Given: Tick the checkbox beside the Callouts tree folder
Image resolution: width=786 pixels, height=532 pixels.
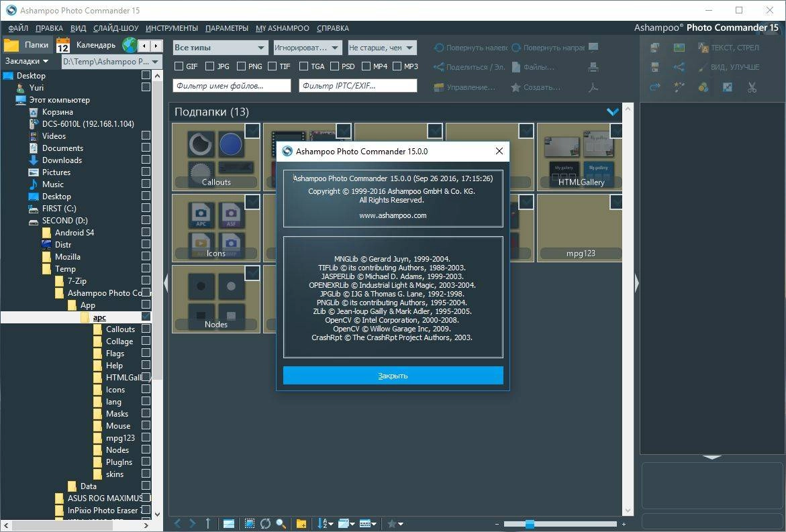Looking at the screenshot, I should [146, 329].
